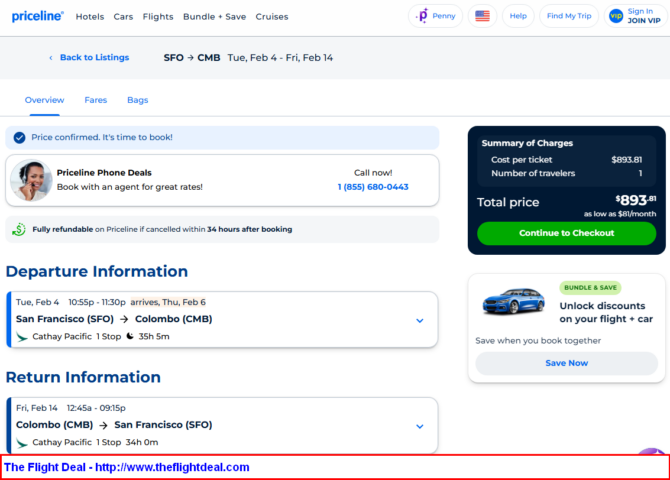Go back to listings
The width and height of the screenshot is (670, 480).
pos(89,58)
